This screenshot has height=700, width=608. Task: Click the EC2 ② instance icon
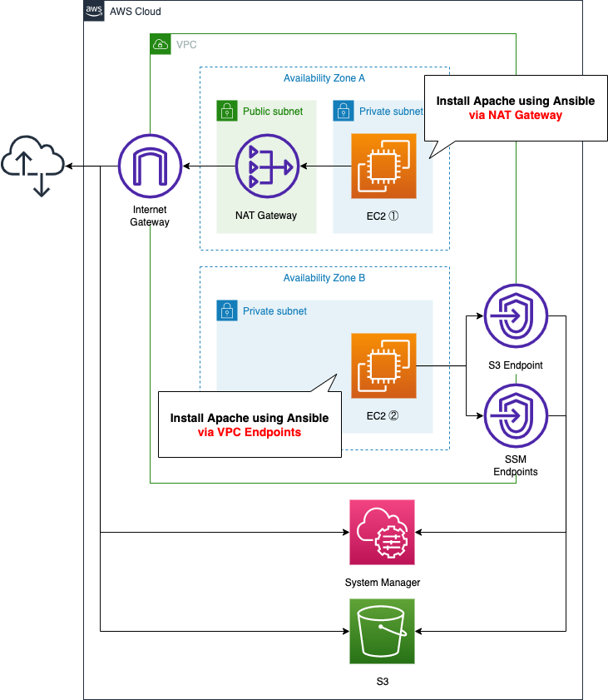pyautogui.click(x=383, y=365)
